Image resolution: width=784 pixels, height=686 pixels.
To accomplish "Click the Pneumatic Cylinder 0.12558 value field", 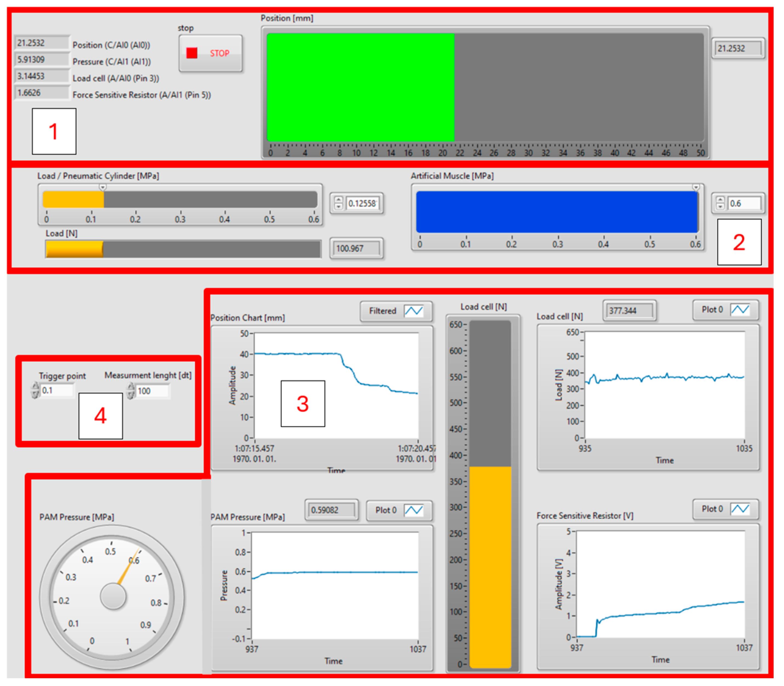I will pos(362,203).
